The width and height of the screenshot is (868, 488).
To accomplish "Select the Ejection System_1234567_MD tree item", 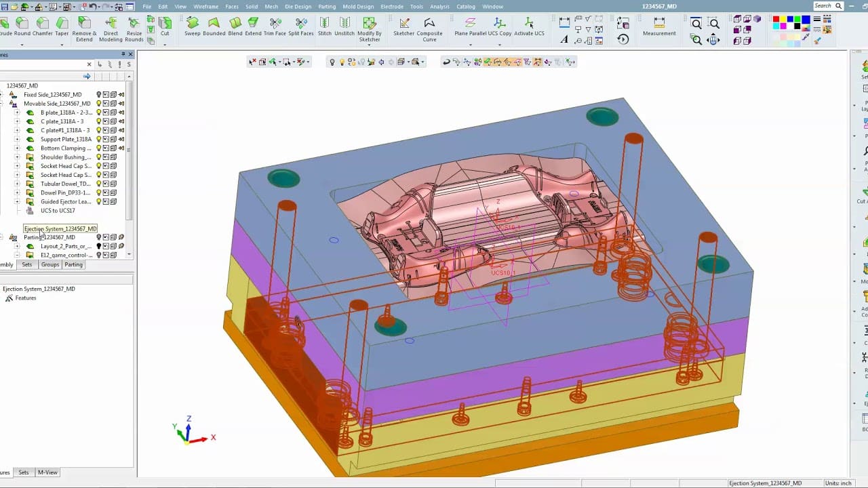I will pyautogui.click(x=60, y=229).
